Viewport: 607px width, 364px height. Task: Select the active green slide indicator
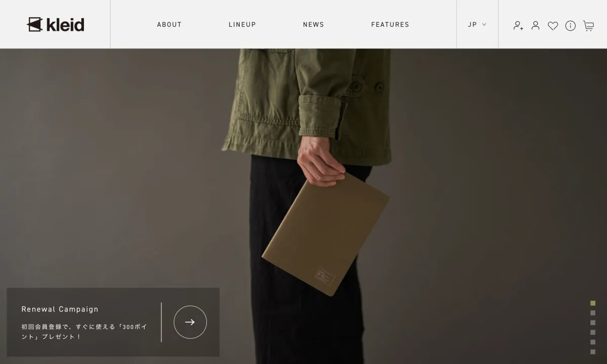click(x=593, y=303)
